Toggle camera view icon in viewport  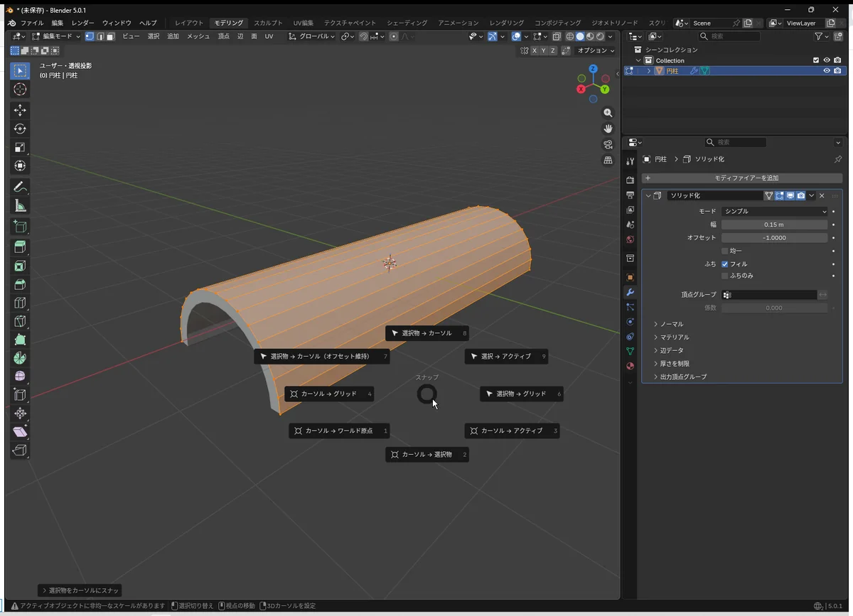coord(608,144)
